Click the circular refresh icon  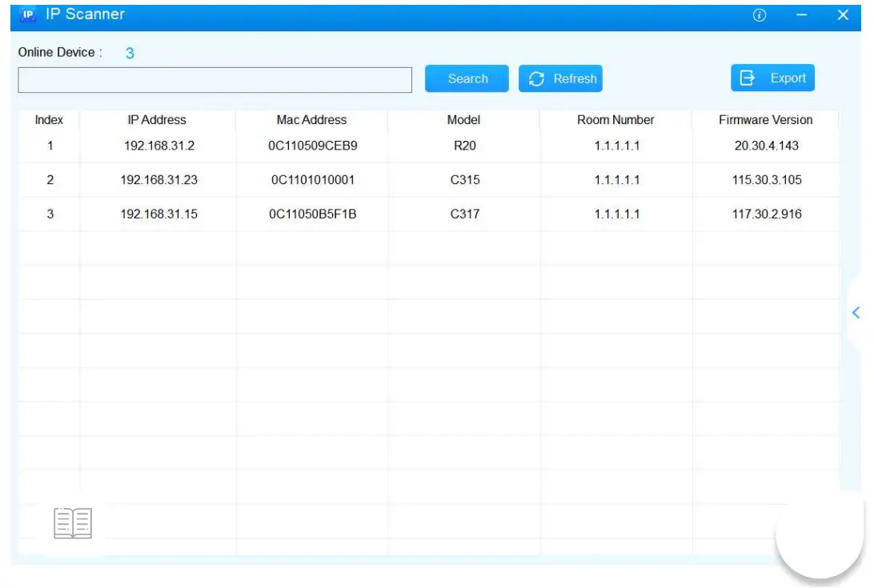click(x=535, y=78)
